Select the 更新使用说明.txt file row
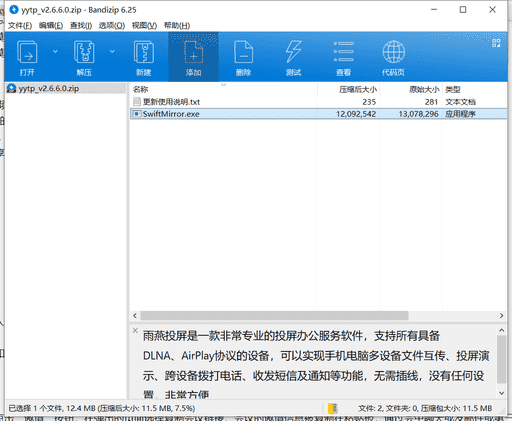Image resolution: width=512 pixels, height=421 pixels. [x=318, y=102]
